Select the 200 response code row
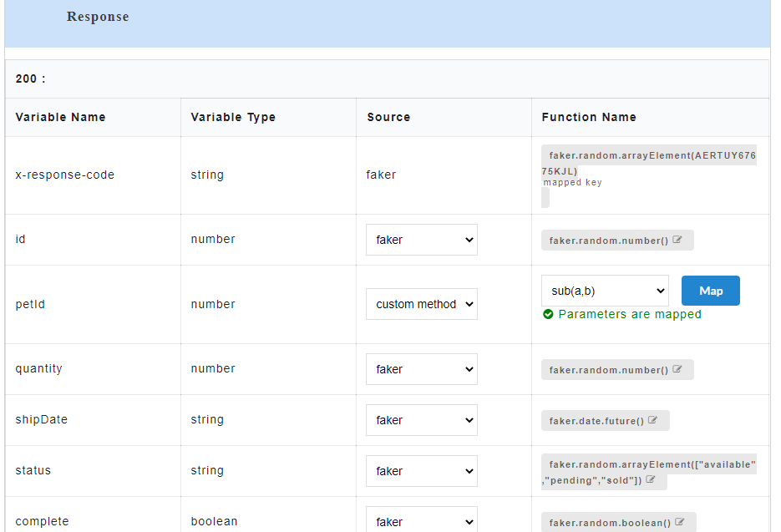 click(30, 79)
